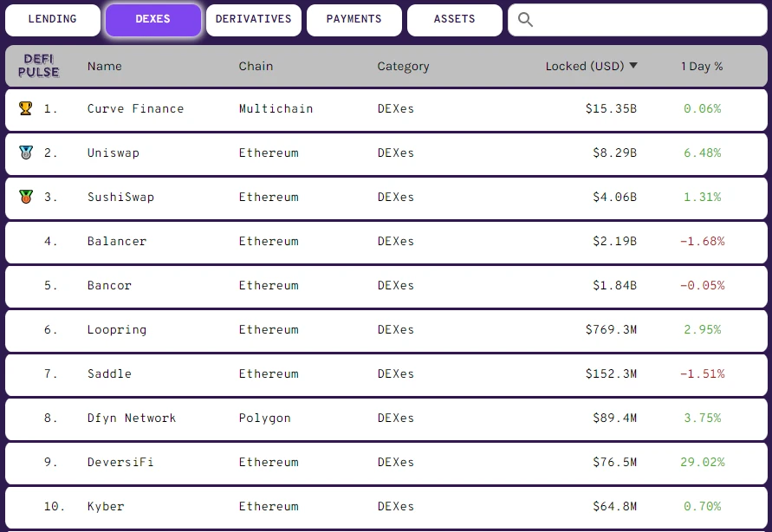This screenshot has width=772, height=532.
Task: Click the Multichain chain cell
Action: (x=276, y=108)
